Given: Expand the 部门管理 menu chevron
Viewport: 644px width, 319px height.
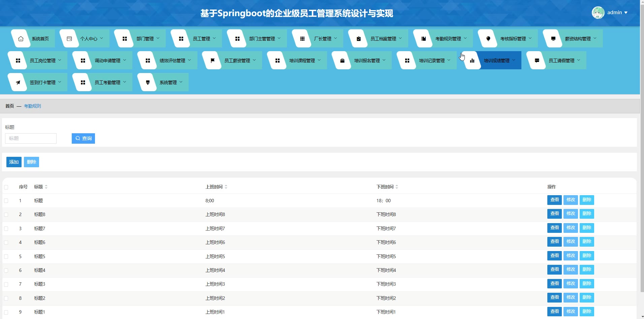Looking at the screenshot, I should pos(158,38).
